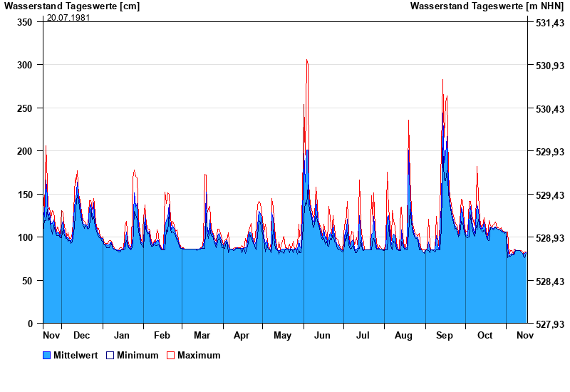
Task: Click the right axis title ending in [m NHN]
Action: point(487,6)
